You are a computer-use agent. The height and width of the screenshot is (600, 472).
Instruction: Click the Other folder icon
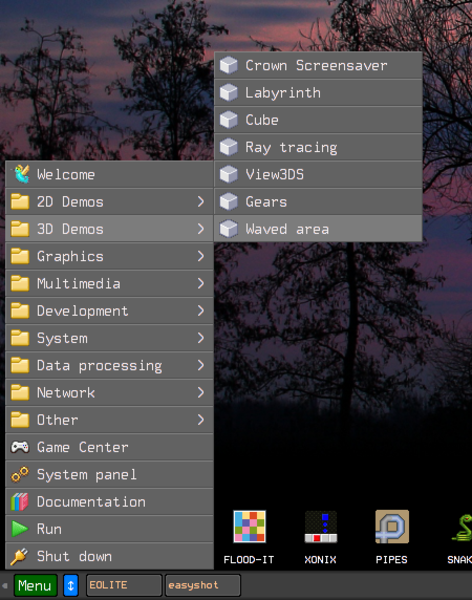[x=20, y=420]
